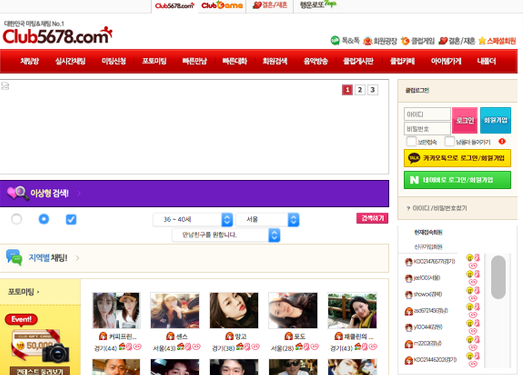Switch to the 결혼/재혼 top tab
523x375 pixels.
pyautogui.click(x=270, y=6)
